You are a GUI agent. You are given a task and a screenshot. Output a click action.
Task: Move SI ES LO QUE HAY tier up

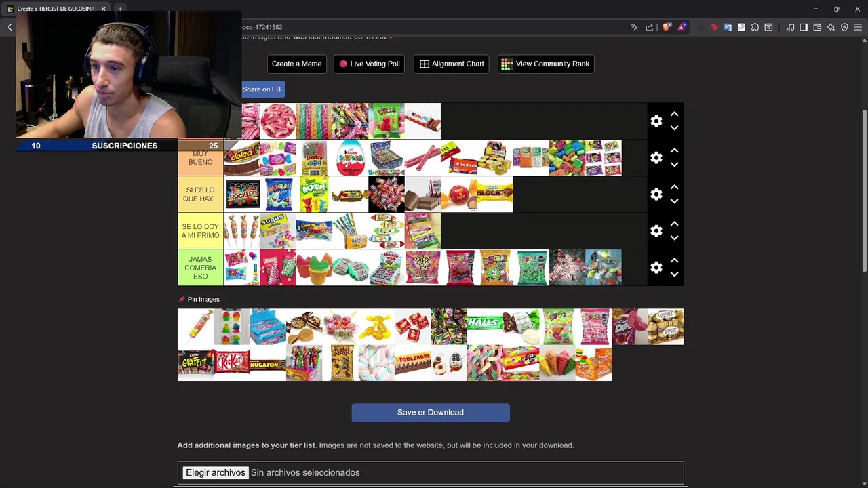674,188
